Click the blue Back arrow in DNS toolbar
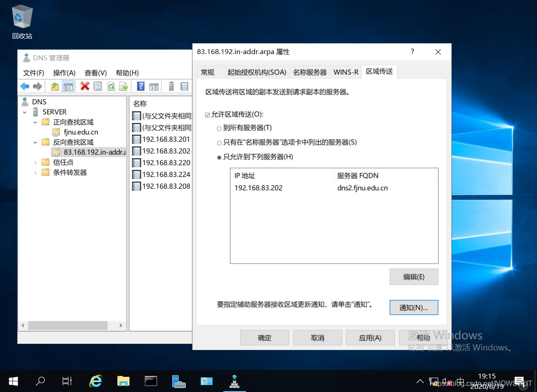 pyautogui.click(x=25, y=86)
